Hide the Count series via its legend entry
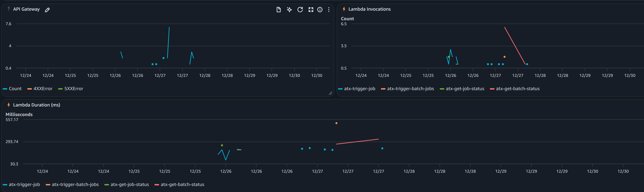Image resolution: width=644 pixels, height=192 pixels. [15, 89]
